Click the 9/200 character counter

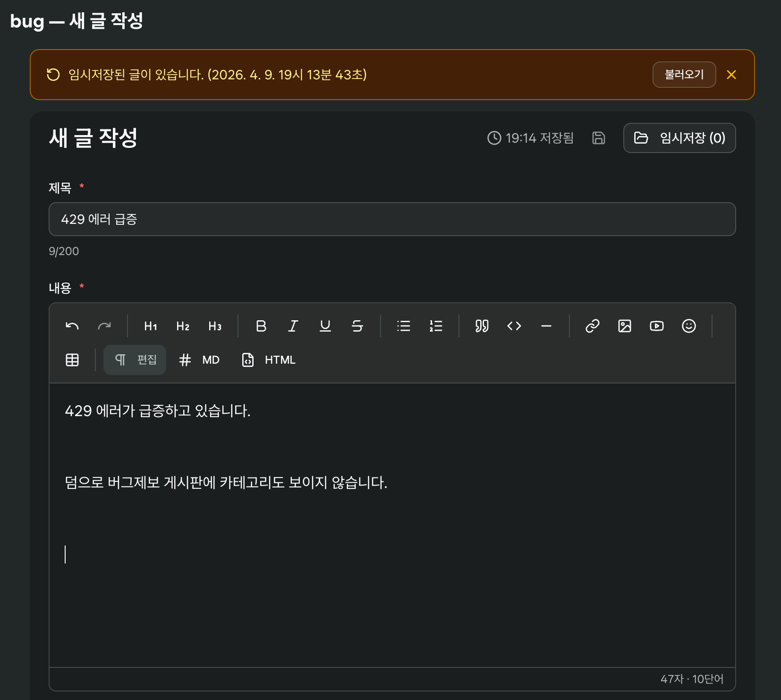(64, 251)
